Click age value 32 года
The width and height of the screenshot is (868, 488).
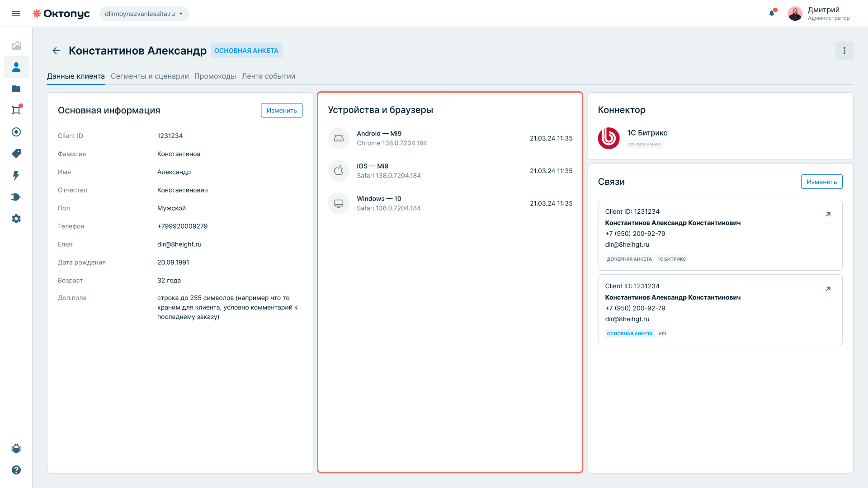click(169, 281)
